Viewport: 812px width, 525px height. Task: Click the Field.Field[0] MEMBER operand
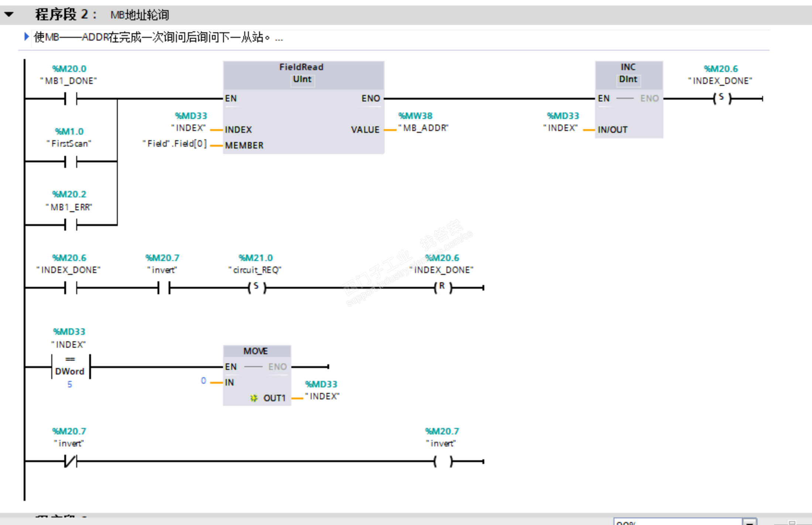175,144
